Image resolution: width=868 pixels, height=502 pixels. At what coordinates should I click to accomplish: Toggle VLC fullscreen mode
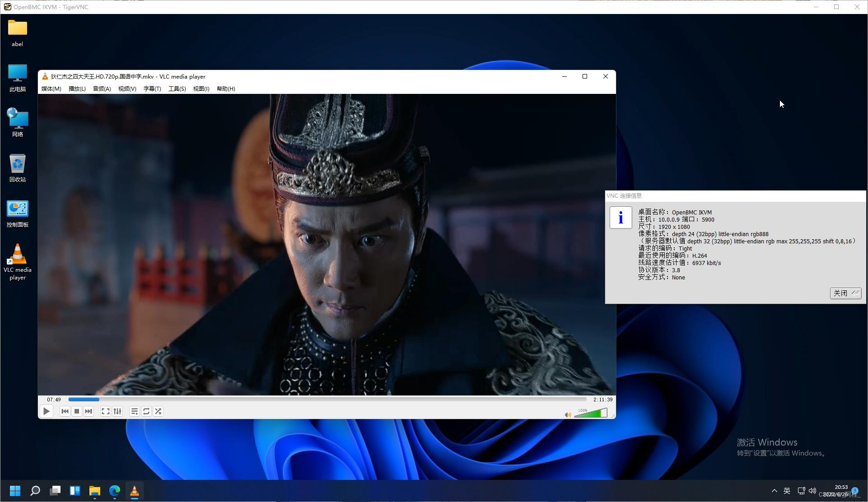pos(105,411)
